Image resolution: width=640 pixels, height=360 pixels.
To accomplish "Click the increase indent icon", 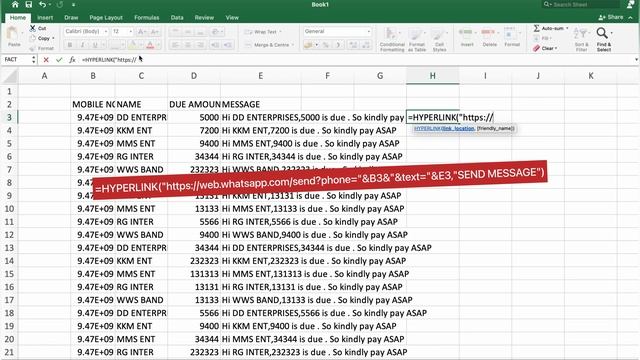I will [x=228, y=44].
